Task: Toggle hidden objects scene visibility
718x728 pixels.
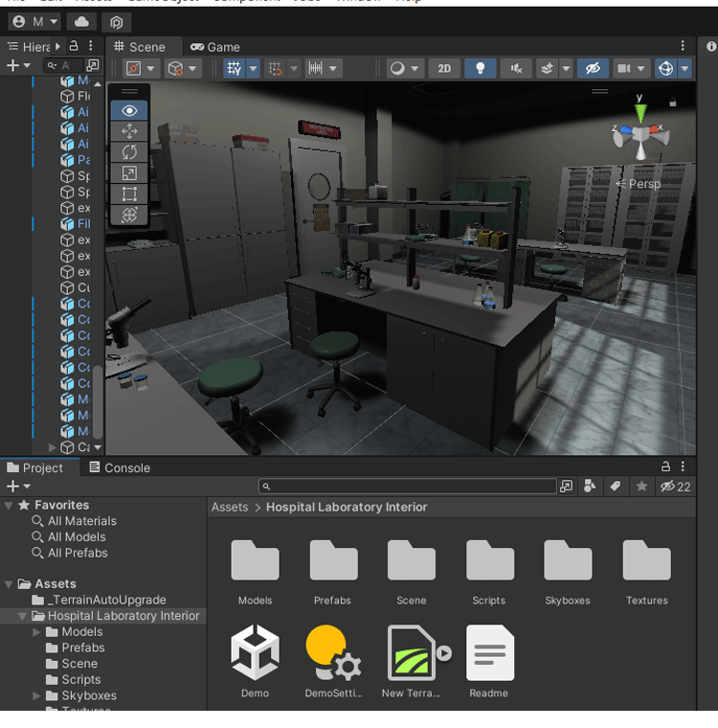Action: click(593, 68)
